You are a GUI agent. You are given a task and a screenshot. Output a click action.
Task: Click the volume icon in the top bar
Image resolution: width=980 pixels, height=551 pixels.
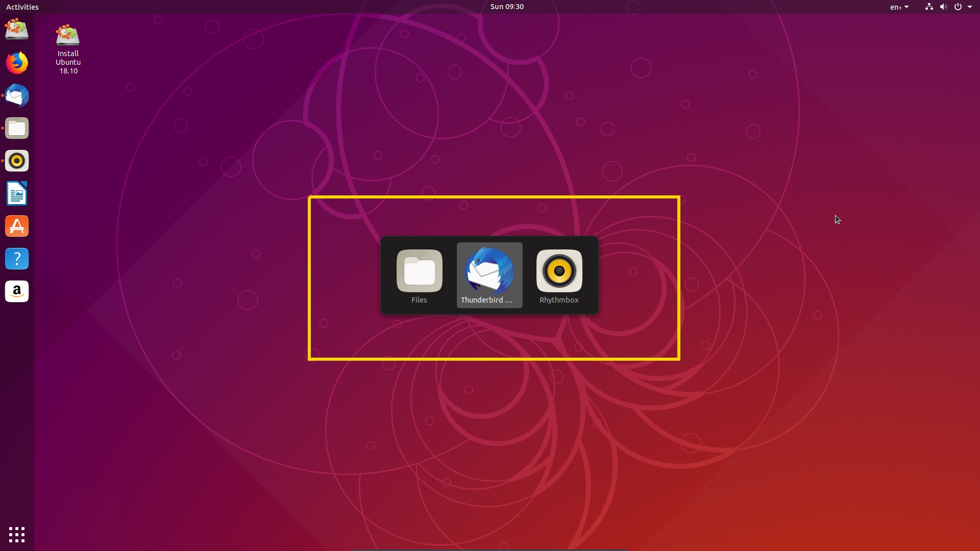click(943, 7)
